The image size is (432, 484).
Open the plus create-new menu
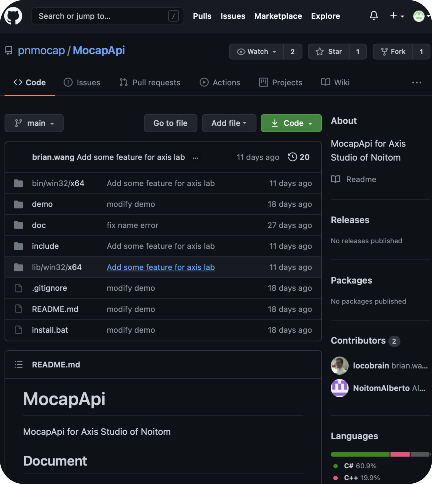click(397, 16)
